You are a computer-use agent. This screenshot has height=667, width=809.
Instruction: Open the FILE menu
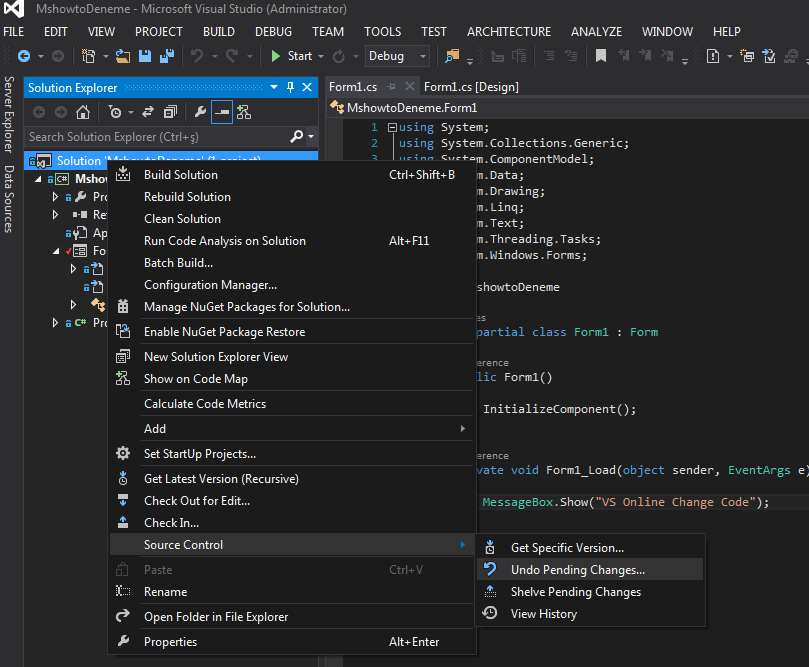13,31
